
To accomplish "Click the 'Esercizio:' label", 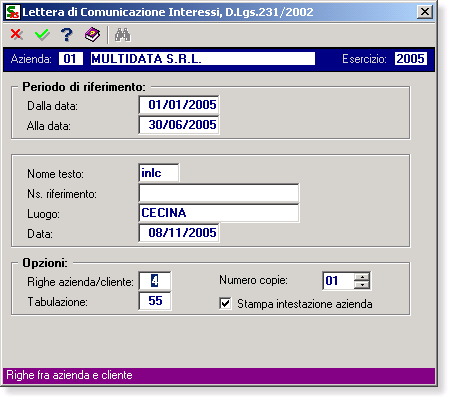I will pyautogui.click(x=364, y=59).
